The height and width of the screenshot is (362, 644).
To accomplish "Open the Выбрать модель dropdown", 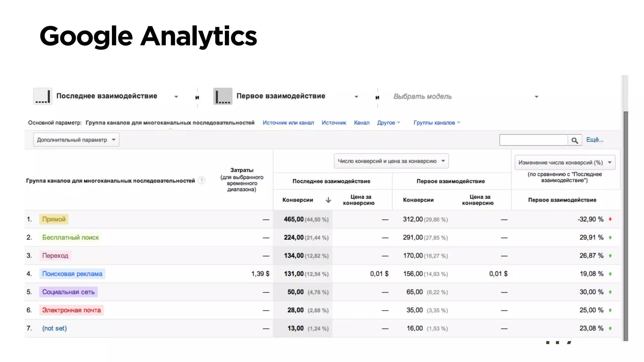I will coord(536,97).
